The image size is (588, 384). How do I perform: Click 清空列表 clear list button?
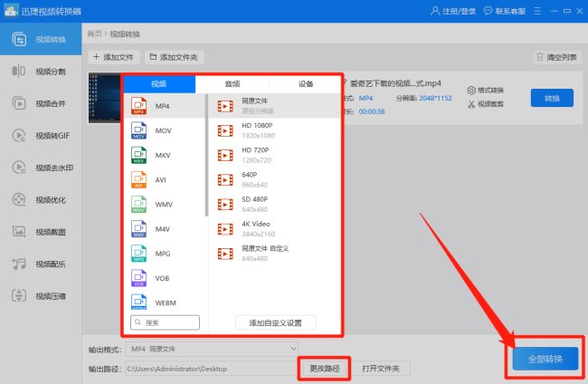click(x=557, y=57)
